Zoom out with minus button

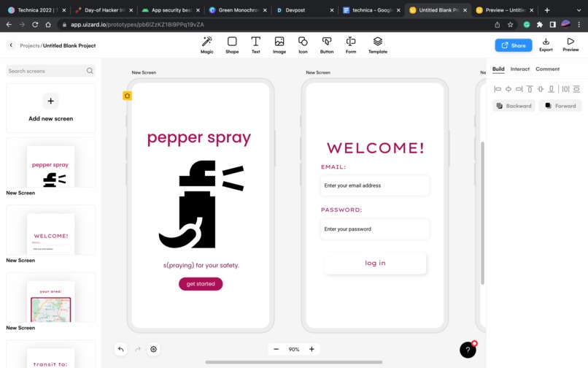coord(276,349)
